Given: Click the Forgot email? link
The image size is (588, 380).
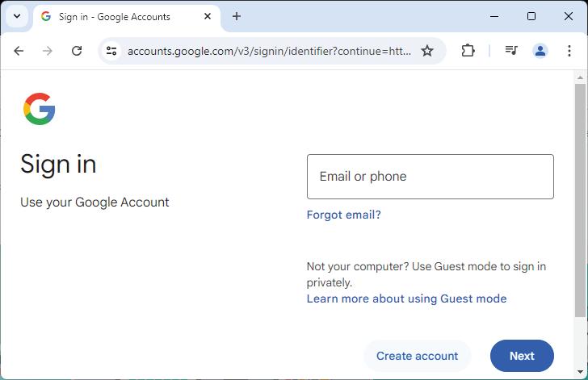Looking at the screenshot, I should (343, 215).
